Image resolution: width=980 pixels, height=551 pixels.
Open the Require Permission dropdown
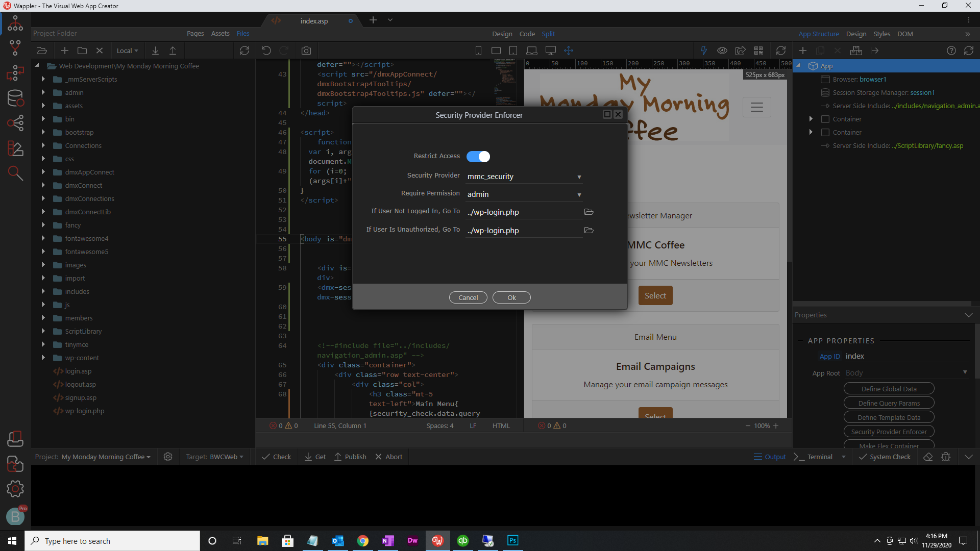(524, 194)
